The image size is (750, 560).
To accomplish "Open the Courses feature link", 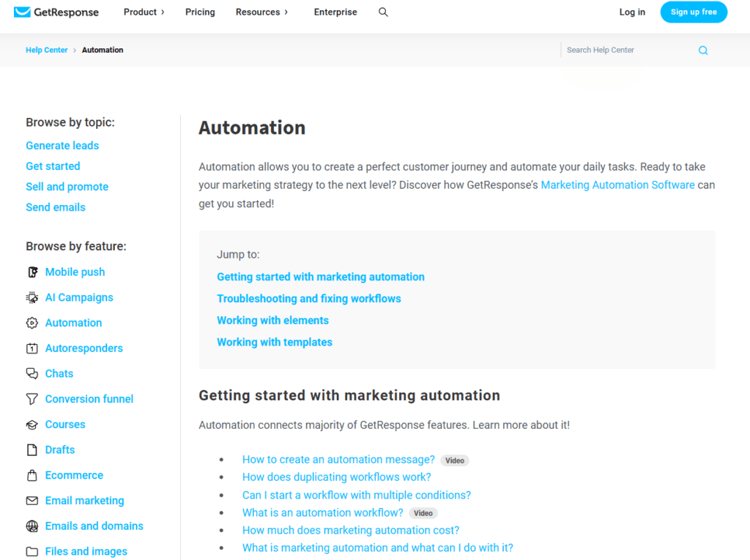I will tap(65, 425).
